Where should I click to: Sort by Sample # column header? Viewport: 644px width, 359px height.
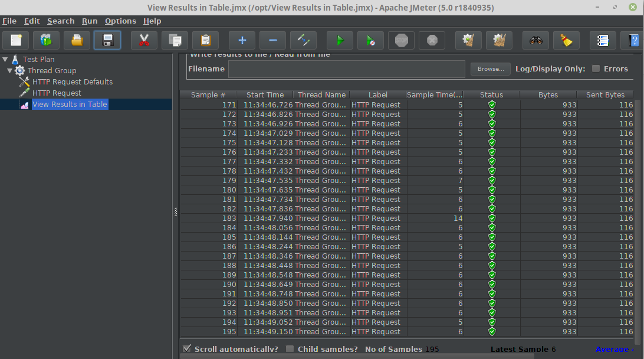point(208,95)
